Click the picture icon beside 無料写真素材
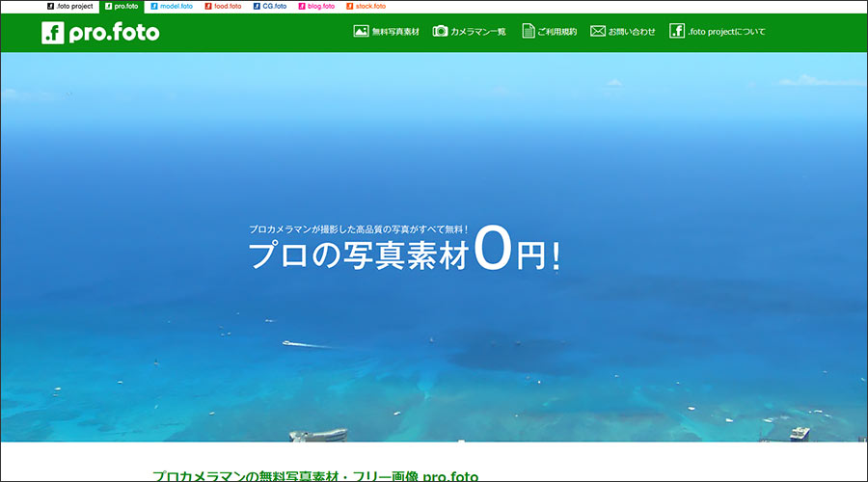Viewport: 868px width, 482px height. point(361,31)
